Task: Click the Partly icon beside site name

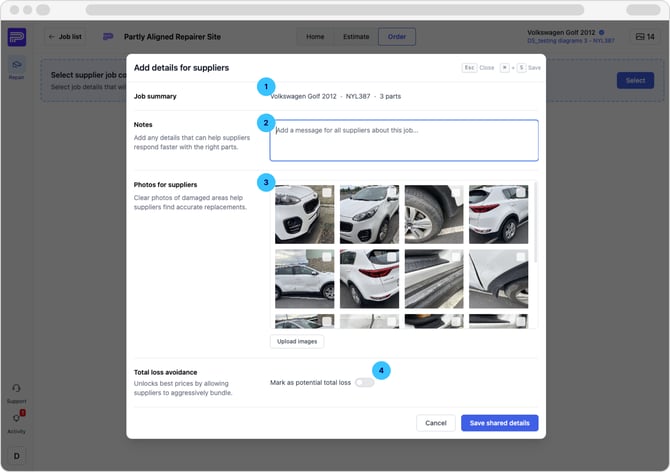Action: click(x=108, y=37)
